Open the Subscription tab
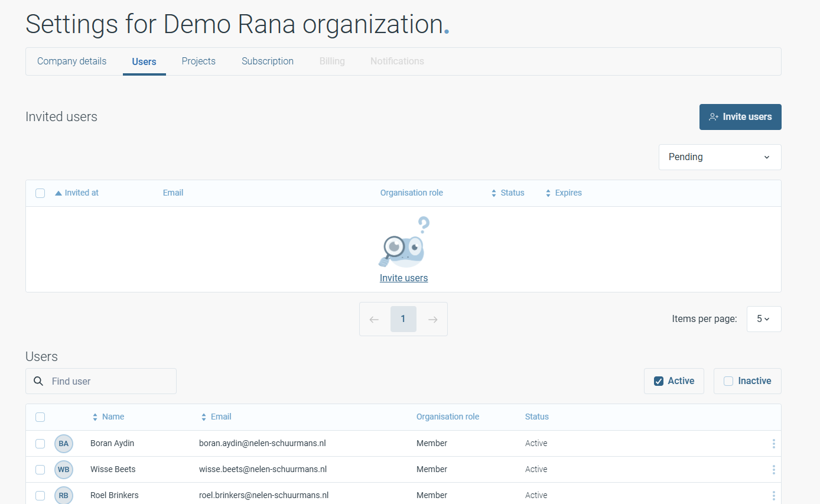Screen dimensions: 820x504 tap(268, 61)
